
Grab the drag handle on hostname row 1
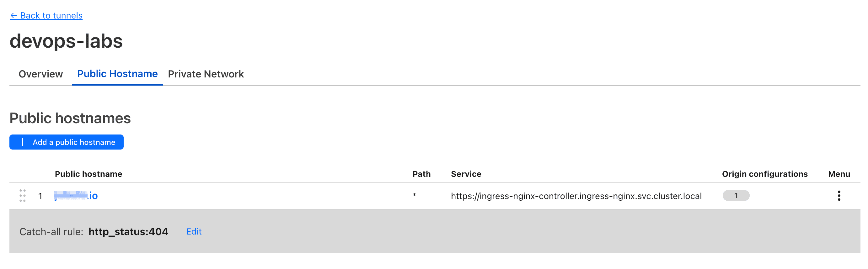pyautogui.click(x=23, y=196)
